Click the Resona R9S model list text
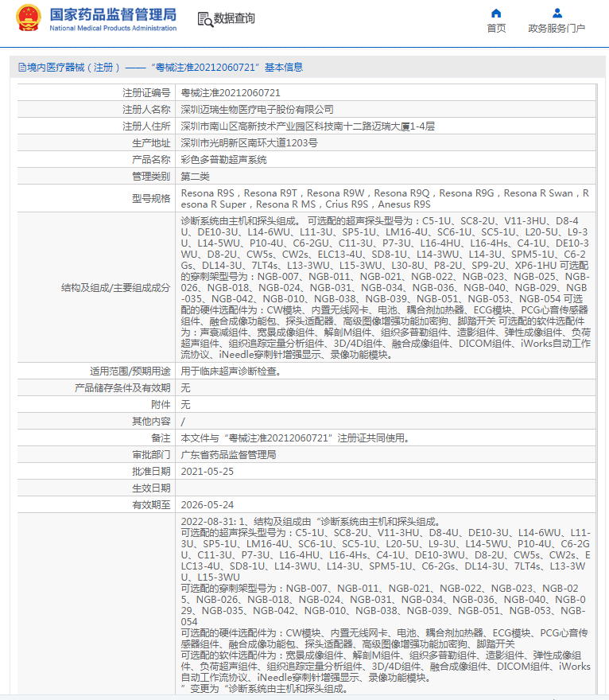The image size is (609, 700). [x=385, y=199]
